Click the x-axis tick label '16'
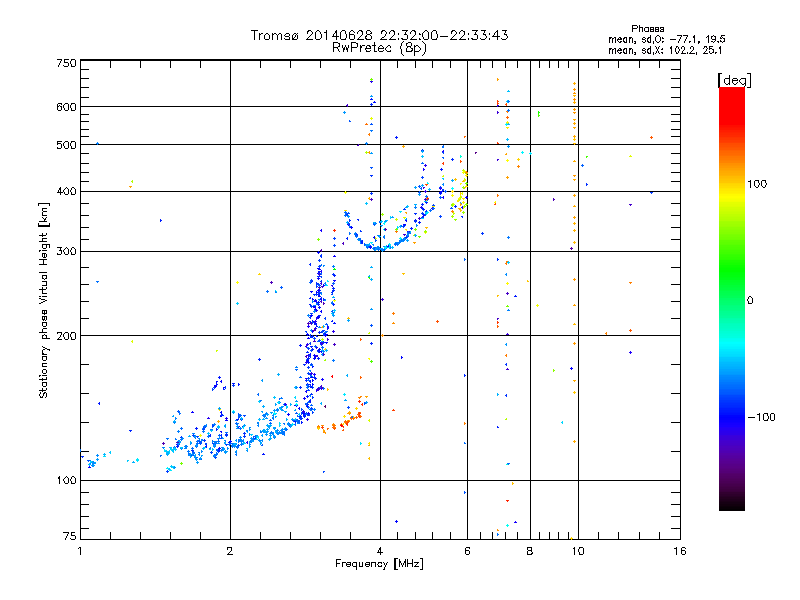 pos(680,551)
